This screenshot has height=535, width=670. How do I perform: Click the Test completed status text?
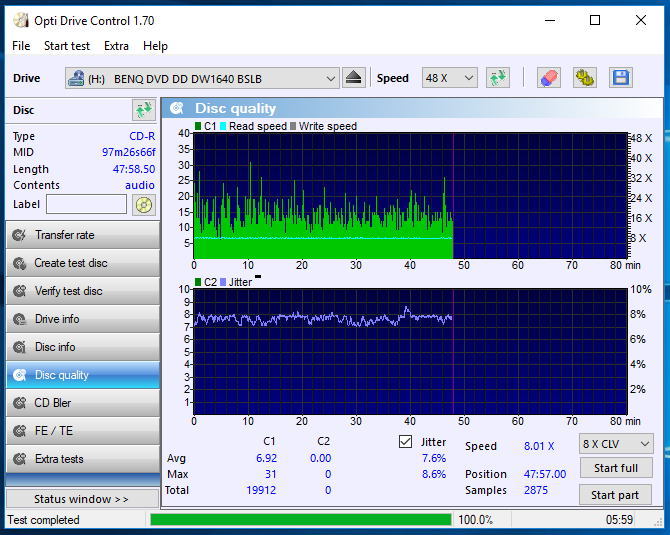44,520
